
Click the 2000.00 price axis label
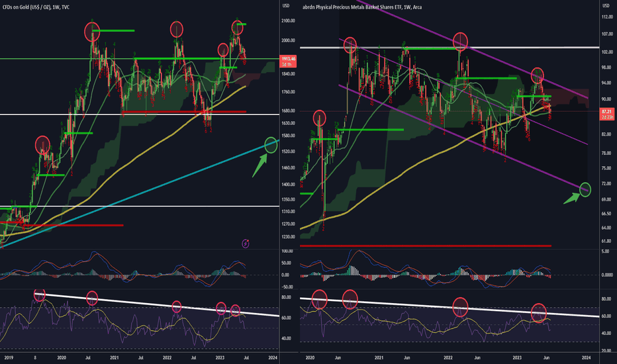pos(288,40)
